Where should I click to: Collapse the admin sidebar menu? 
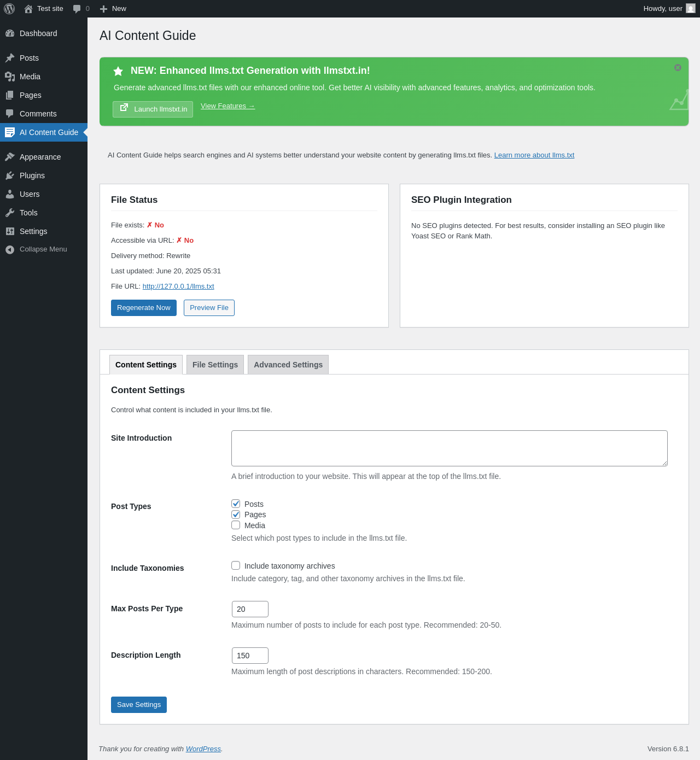coord(36,249)
